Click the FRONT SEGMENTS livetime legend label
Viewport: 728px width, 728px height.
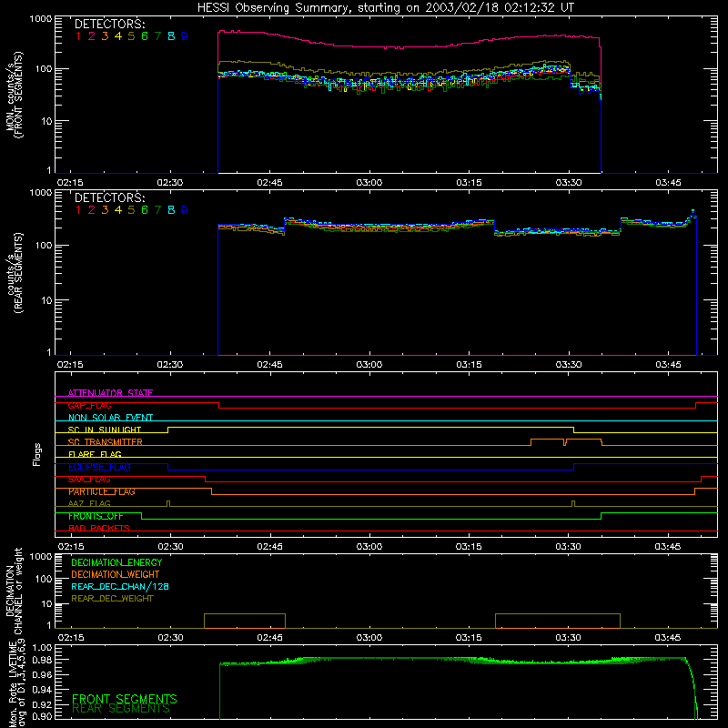[125, 699]
